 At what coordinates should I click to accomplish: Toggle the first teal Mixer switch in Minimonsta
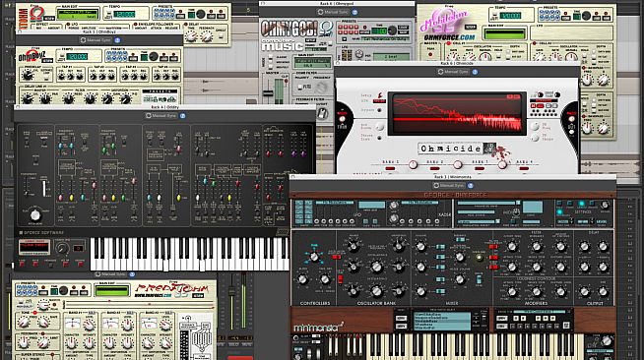click(x=440, y=247)
